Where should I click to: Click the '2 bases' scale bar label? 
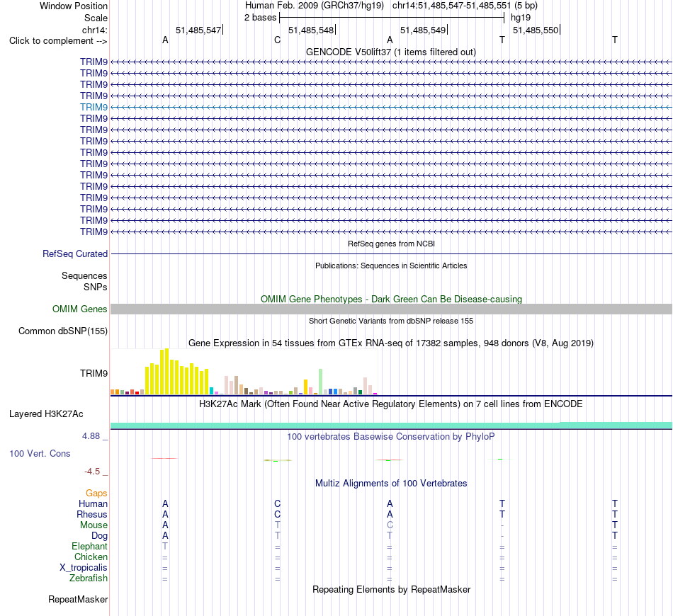point(261,18)
